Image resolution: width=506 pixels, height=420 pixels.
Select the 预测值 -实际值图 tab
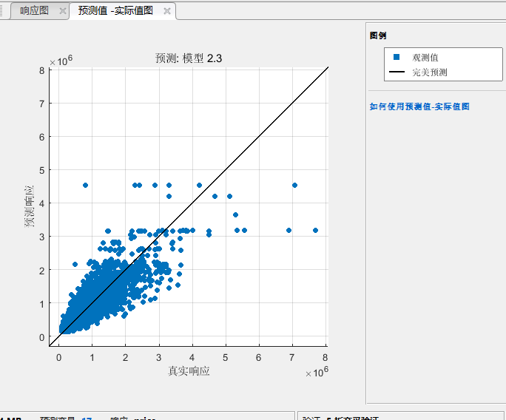click(x=115, y=11)
